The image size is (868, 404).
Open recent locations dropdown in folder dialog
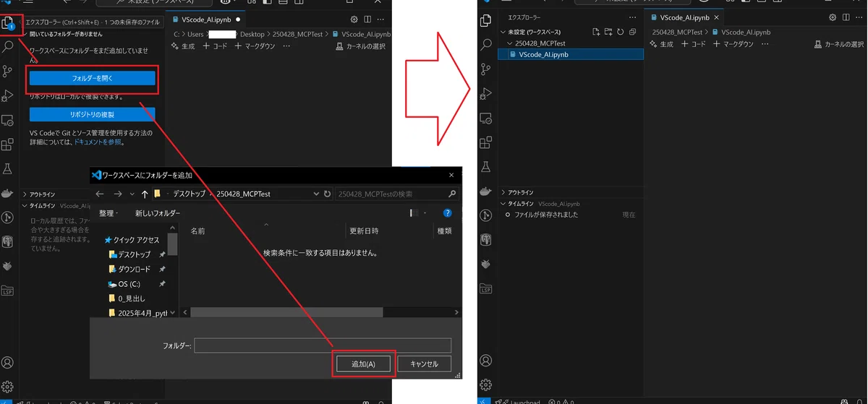coord(132,194)
